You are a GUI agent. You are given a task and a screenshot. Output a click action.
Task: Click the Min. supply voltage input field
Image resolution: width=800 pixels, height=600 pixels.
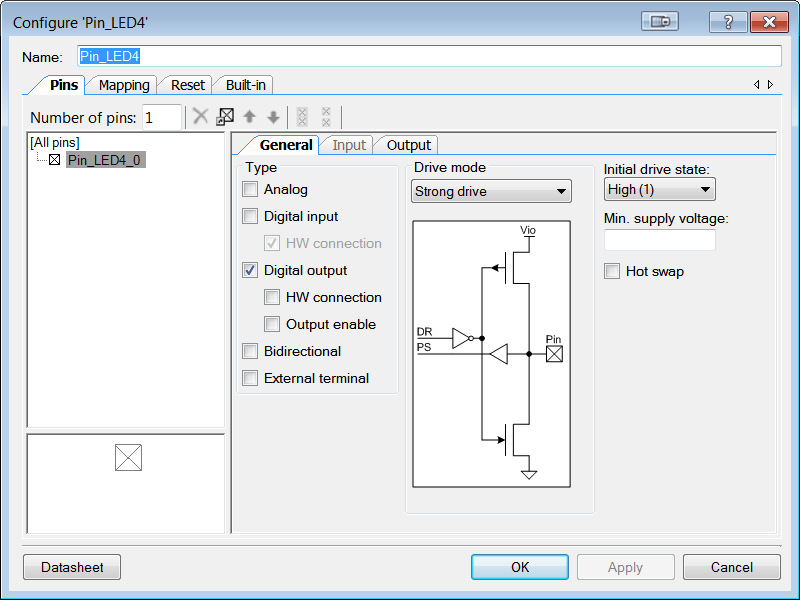click(659, 240)
